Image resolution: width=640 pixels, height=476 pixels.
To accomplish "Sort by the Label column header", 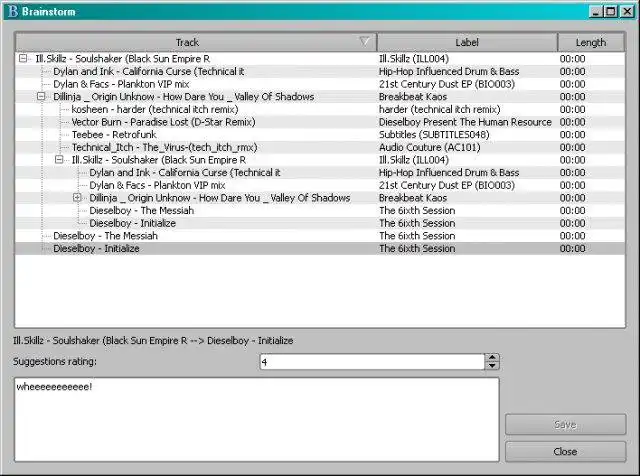I will [x=467, y=42].
